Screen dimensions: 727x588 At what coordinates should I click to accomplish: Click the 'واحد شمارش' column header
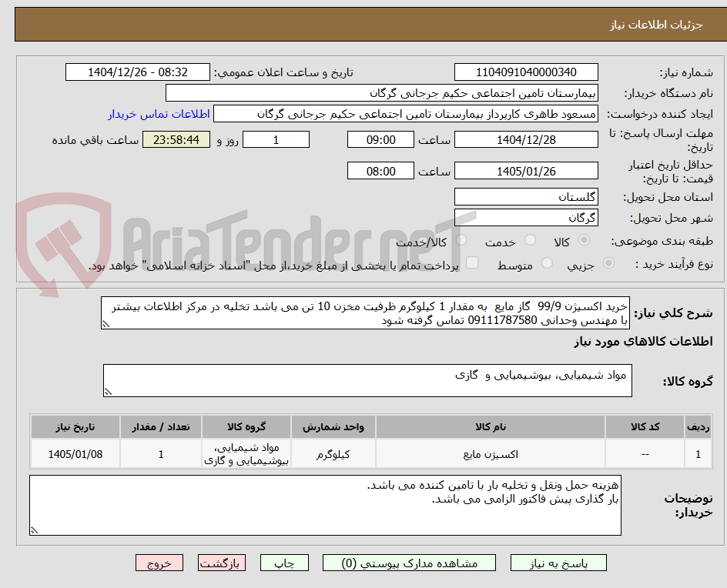click(333, 426)
